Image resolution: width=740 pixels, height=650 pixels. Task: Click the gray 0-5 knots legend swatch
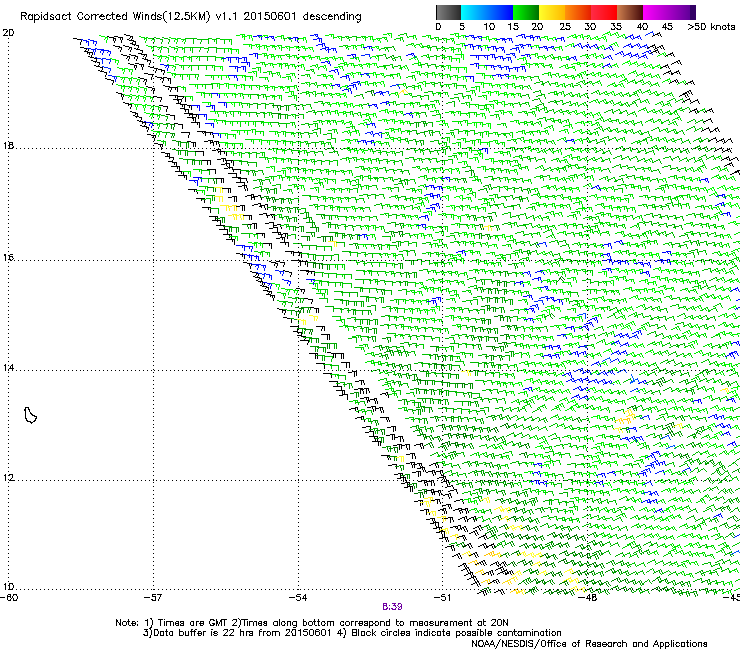click(x=448, y=12)
